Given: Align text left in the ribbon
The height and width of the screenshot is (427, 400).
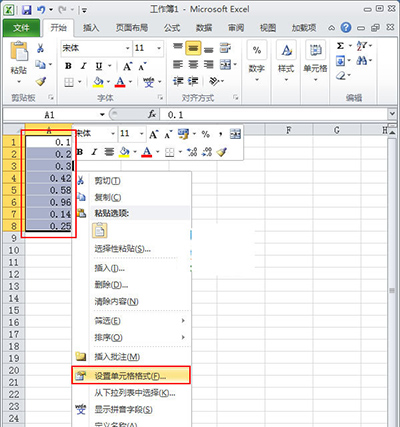Looking at the screenshot, I should (178, 64).
